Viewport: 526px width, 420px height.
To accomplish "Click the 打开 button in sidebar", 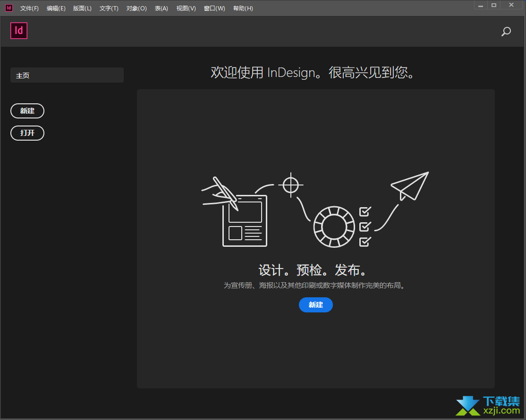I will pyautogui.click(x=27, y=133).
